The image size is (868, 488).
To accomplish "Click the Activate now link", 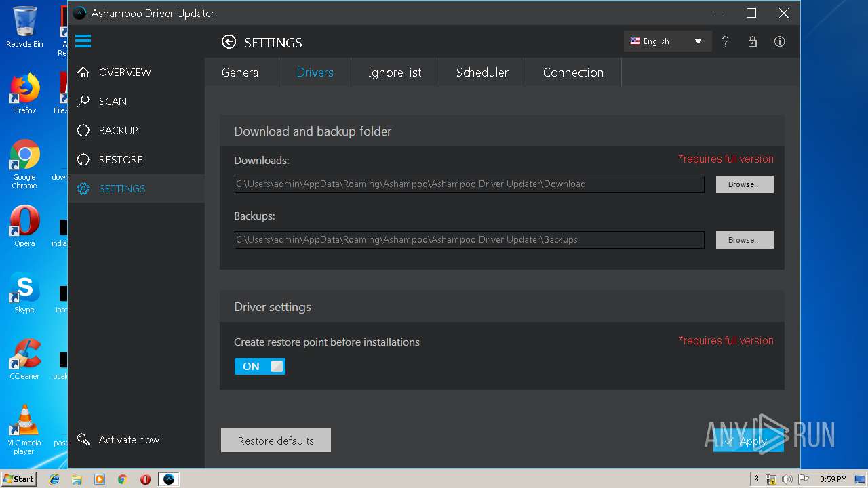I will 129,439.
